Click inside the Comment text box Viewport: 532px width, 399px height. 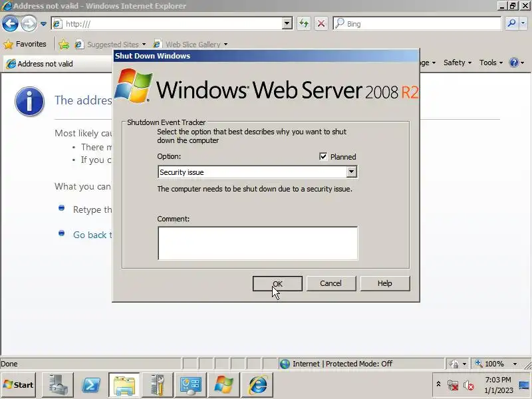coord(257,243)
